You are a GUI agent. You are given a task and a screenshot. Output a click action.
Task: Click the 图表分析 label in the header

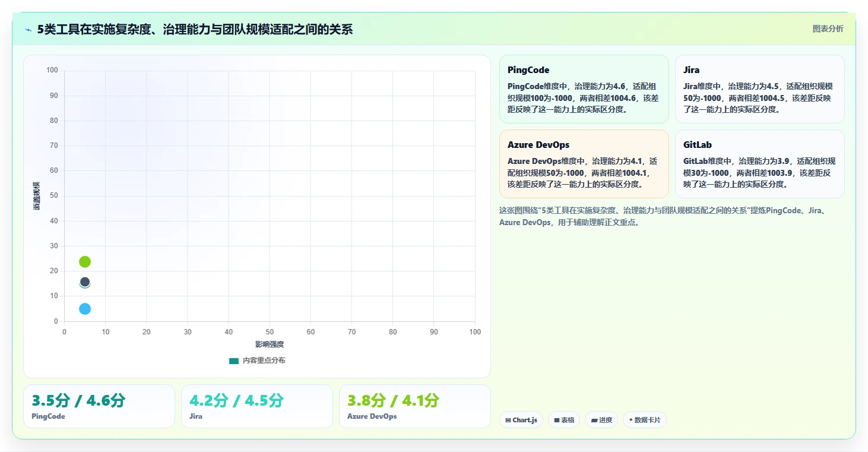828,29
